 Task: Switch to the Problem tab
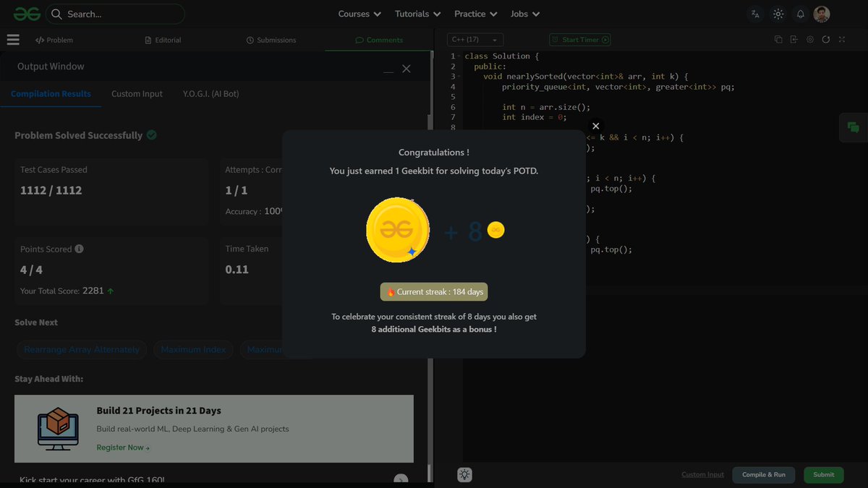pyautogui.click(x=54, y=40)
